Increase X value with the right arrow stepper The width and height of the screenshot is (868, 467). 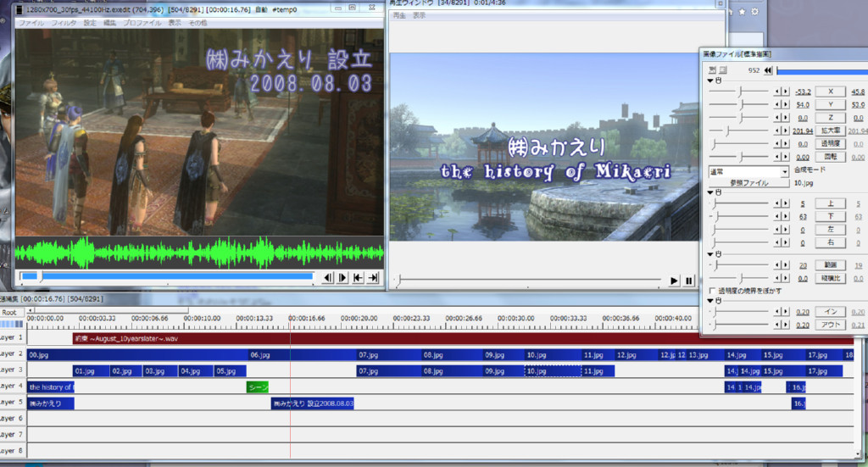[x=785, y=92]
